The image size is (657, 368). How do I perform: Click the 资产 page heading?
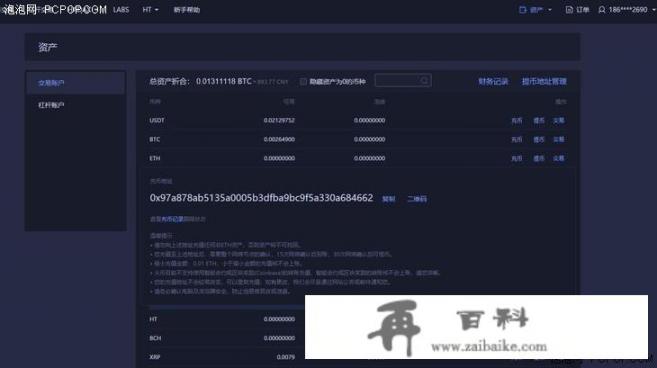click(x=48, y=47)
